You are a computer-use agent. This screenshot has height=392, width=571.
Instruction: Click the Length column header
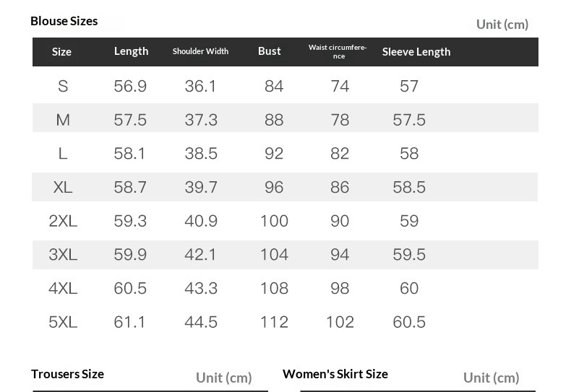tap(131, 51)
